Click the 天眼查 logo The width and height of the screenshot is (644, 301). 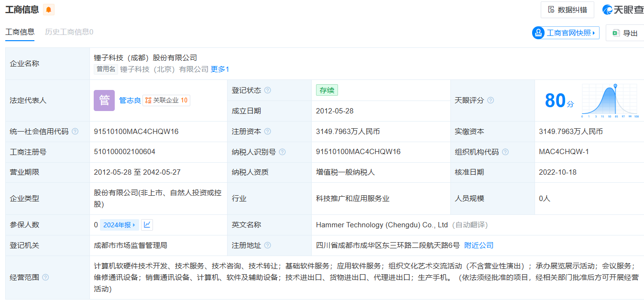(622, 10)
